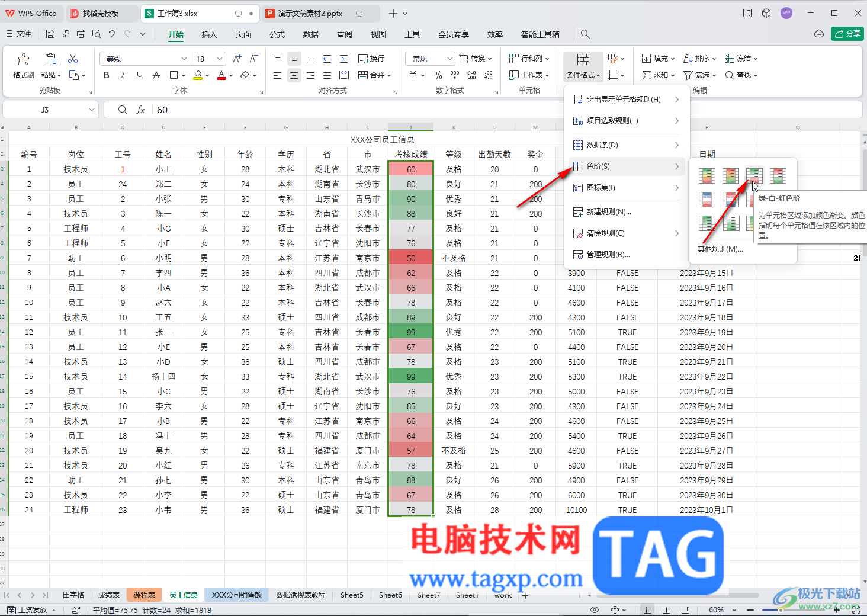Viewport: 867px width, 616px height.
Task: Select column J header
Action: [x=411, y=127]
